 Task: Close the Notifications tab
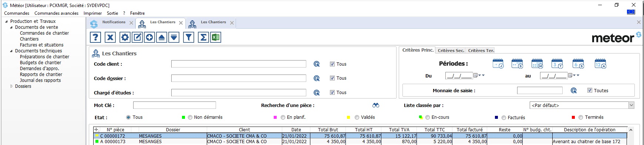point(131,23)
